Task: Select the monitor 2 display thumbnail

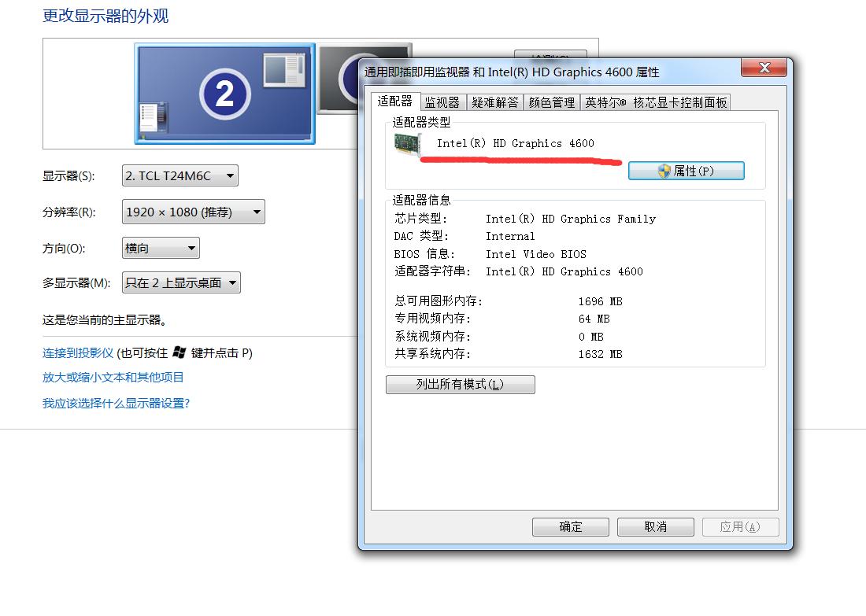Action: point(223,93)
